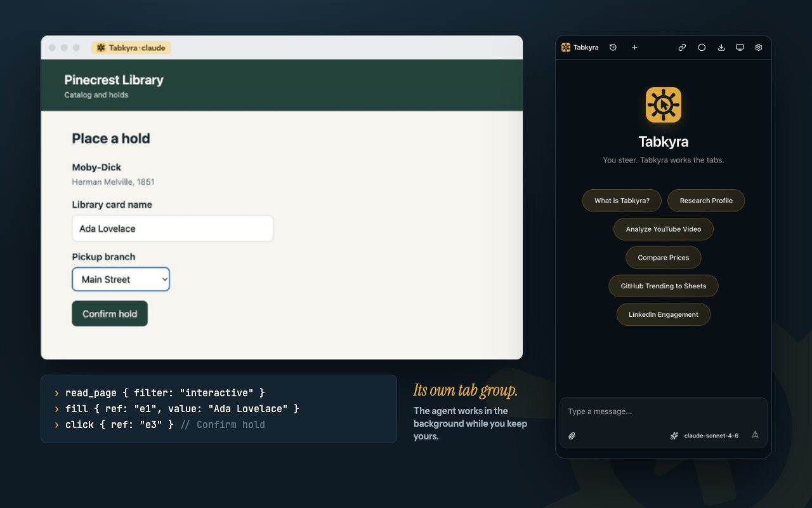Focus the 'Type a message...' input

pos(663,411)
